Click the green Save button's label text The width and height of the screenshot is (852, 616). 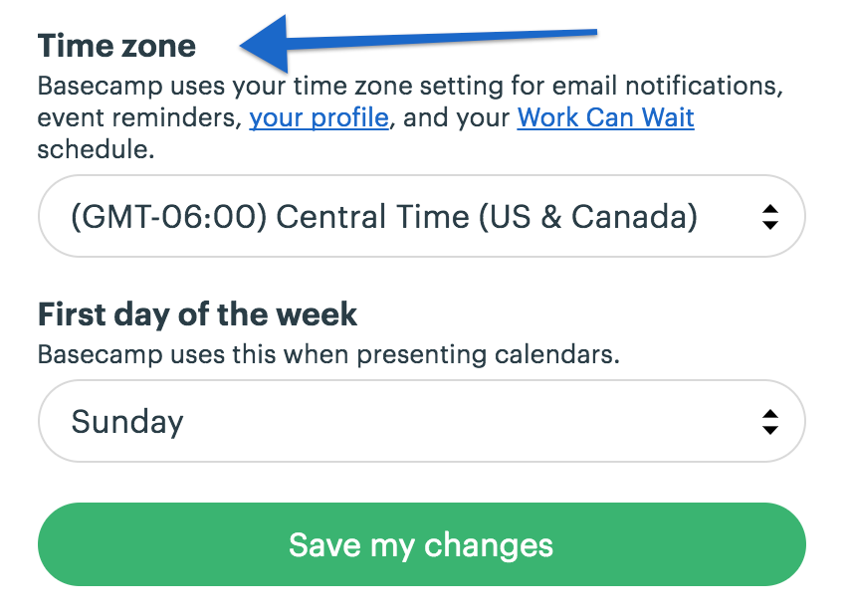click(421, 544)
